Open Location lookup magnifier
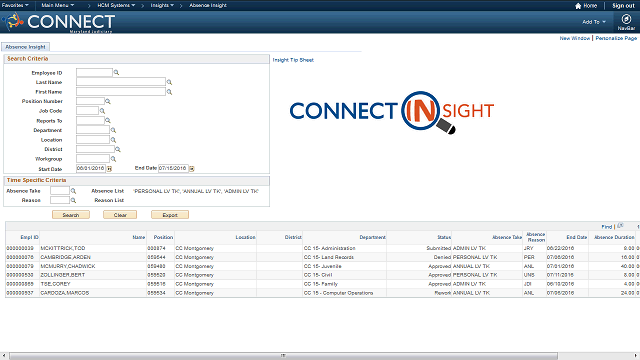The width and height of the screenshot is (640, 360). (x=113, y=140)
